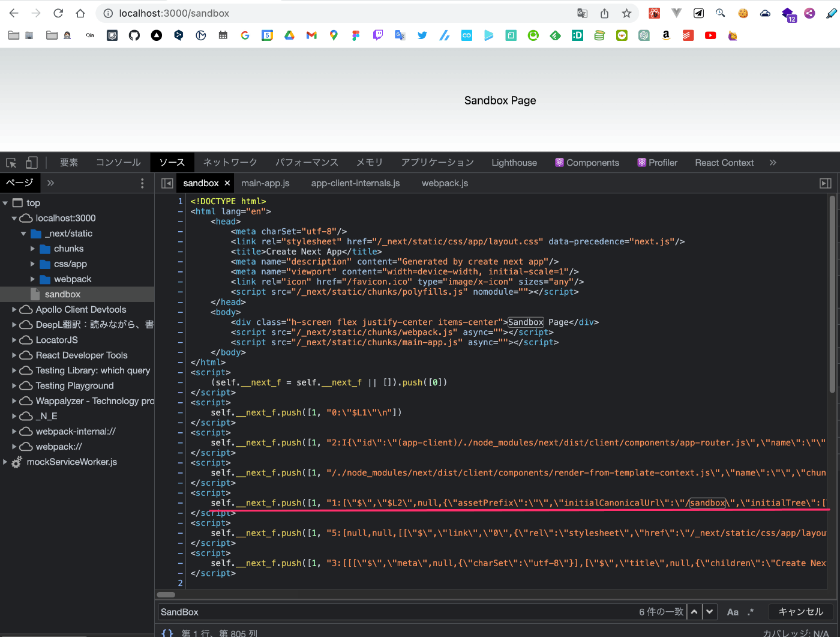This screenshot has height=637, width=840.
Task: Switch to main-app.js file tab
Action: (x=265, y=183)
